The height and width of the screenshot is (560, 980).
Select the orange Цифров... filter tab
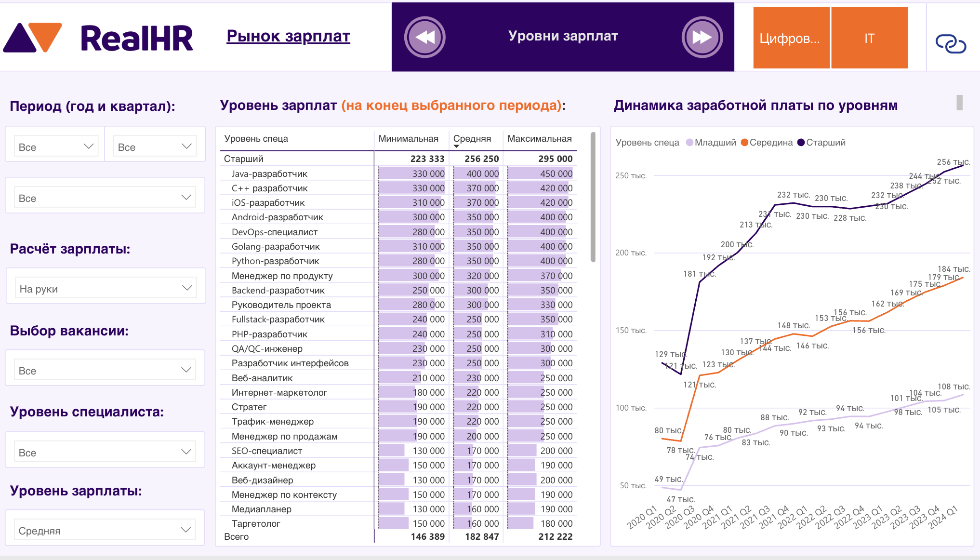790,38
